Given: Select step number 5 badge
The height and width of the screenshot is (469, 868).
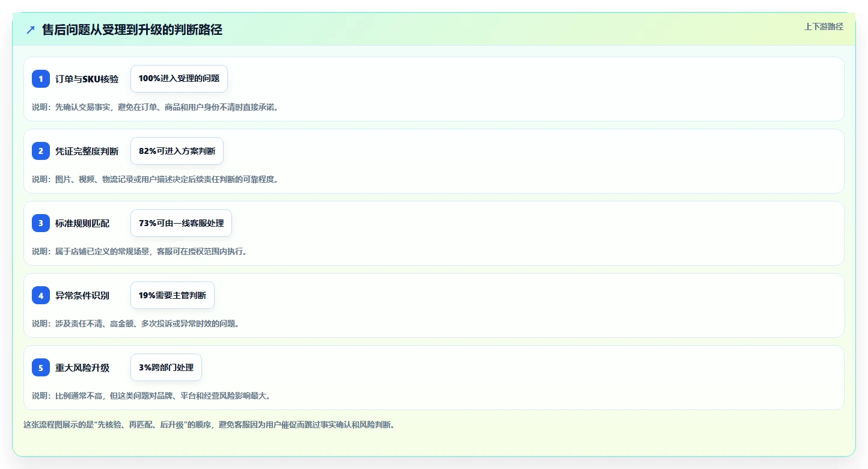Looking at the screenshot, I should [x=41, y=367].
